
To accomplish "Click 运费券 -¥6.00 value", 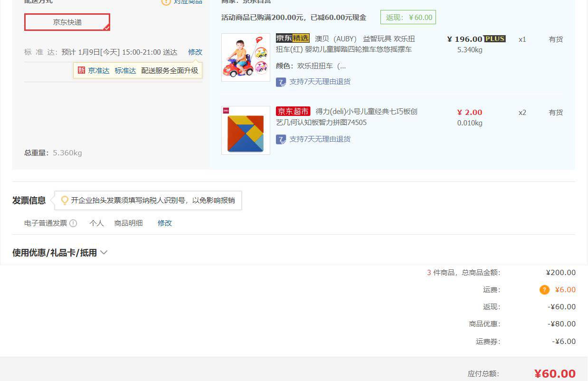I will 564,341.
